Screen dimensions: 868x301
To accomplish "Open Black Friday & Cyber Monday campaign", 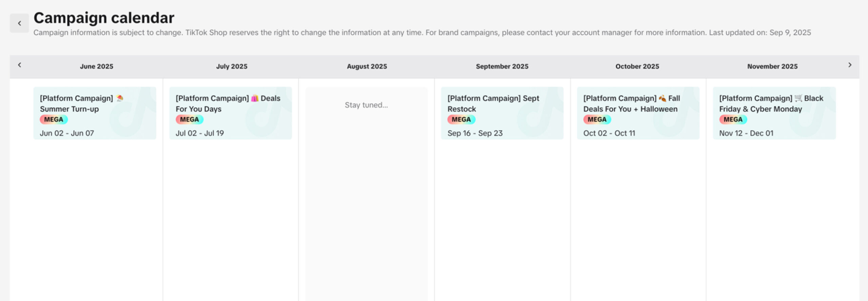I will coord(774,113).
